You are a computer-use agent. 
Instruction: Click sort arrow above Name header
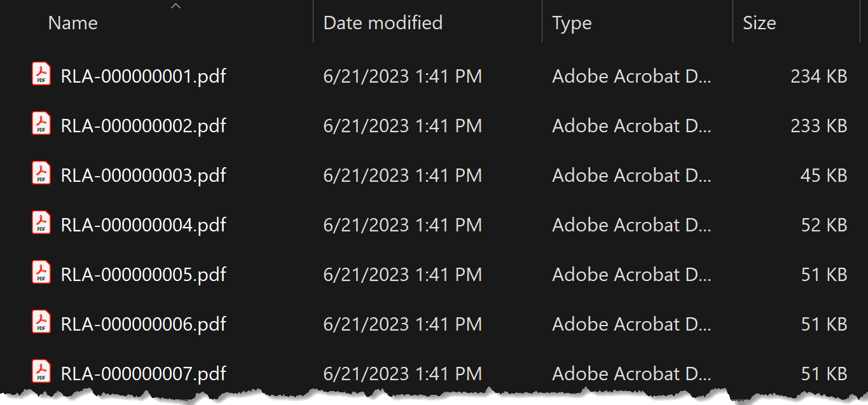176,6
